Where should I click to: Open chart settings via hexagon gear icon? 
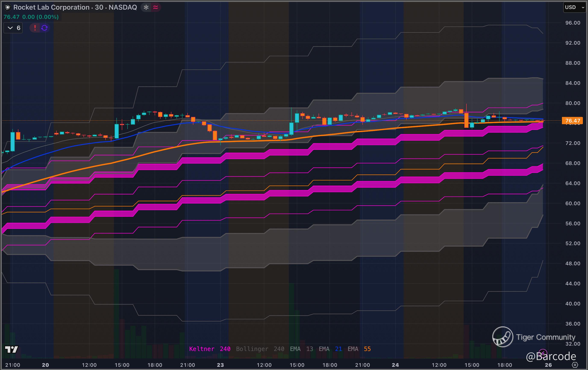(575, 365)
